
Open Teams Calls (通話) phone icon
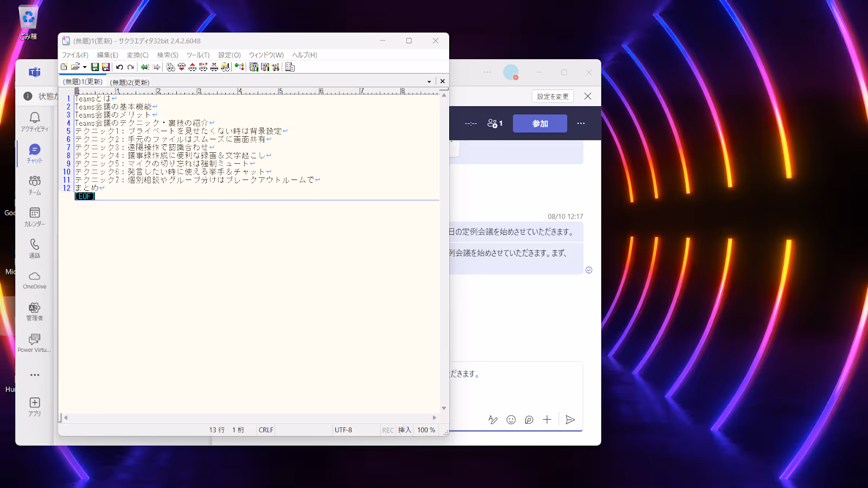click(35, 248)
